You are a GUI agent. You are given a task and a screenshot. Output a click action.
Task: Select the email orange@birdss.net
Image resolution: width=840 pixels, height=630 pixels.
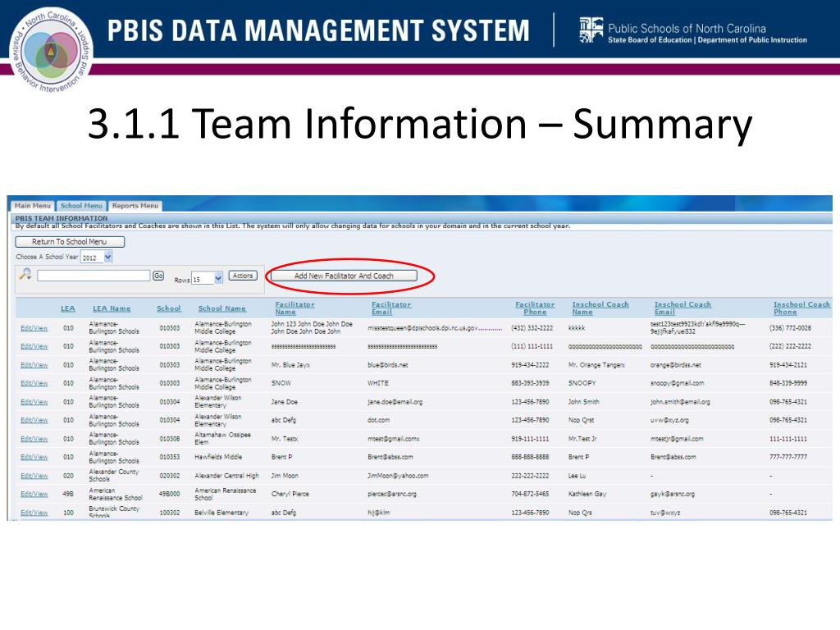(676, 365)
